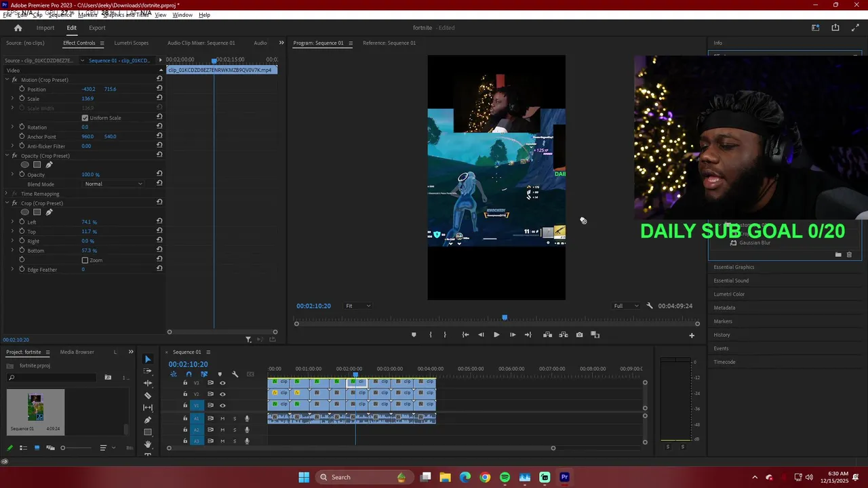Play the Program monitor sequence
Viewport: 868px width, 488px height.
tap(496, 335)
